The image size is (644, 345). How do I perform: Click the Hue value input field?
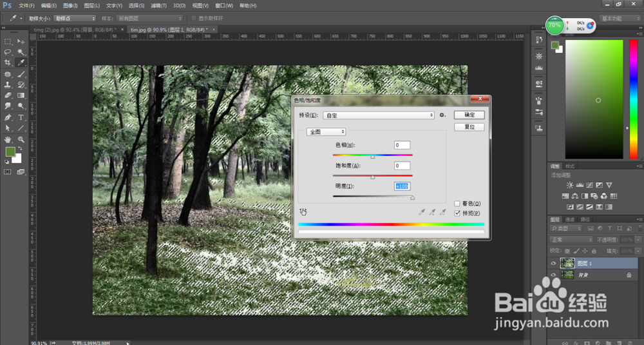point(402,145)
